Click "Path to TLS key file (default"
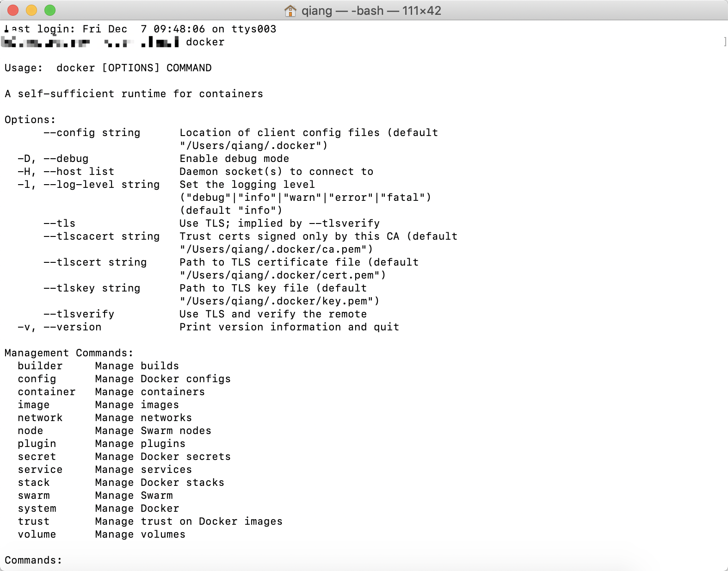 pos(273,288)
